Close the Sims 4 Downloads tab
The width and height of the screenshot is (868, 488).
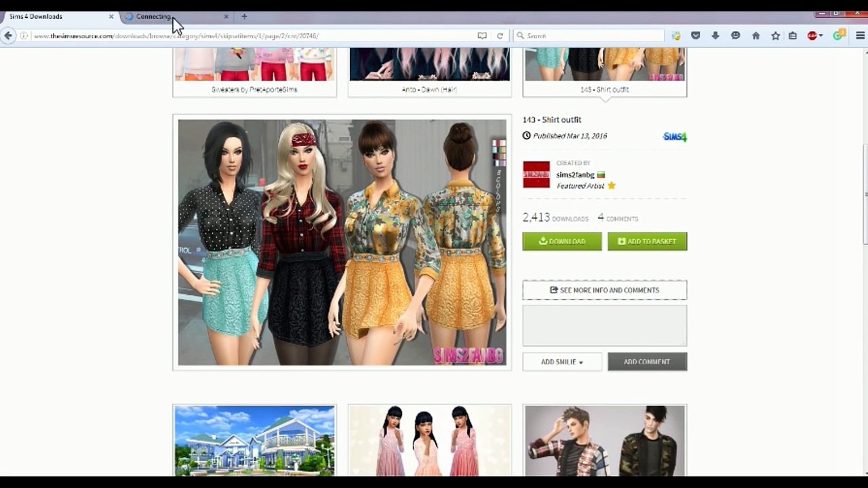(111, 16)
